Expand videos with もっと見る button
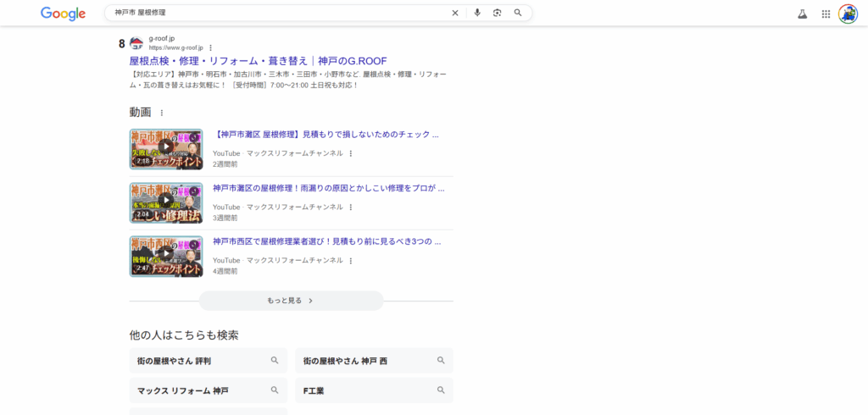 point(291,301)
